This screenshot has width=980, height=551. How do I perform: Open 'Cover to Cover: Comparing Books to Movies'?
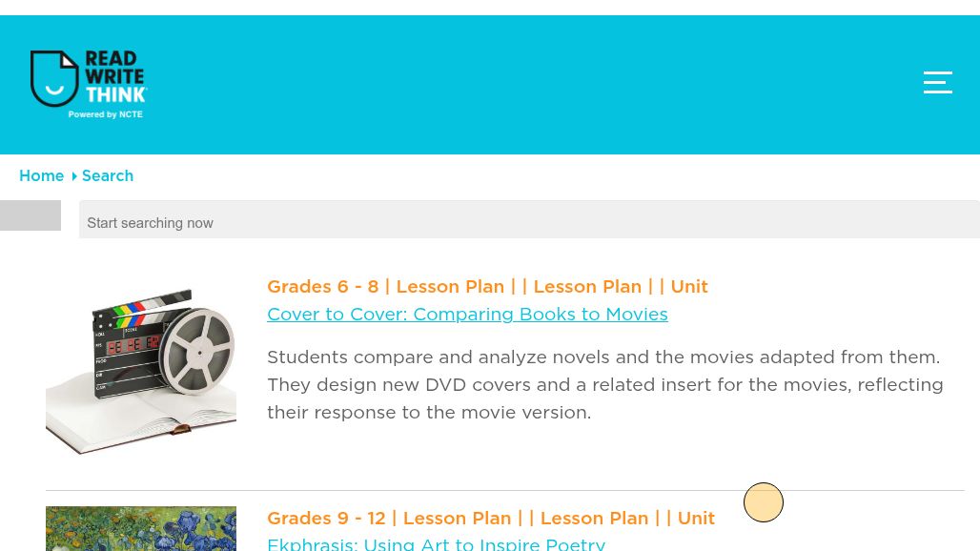tap(467, 315)
